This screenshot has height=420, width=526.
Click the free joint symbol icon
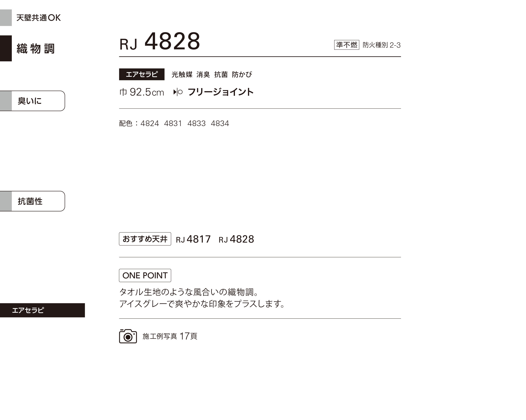178,92
